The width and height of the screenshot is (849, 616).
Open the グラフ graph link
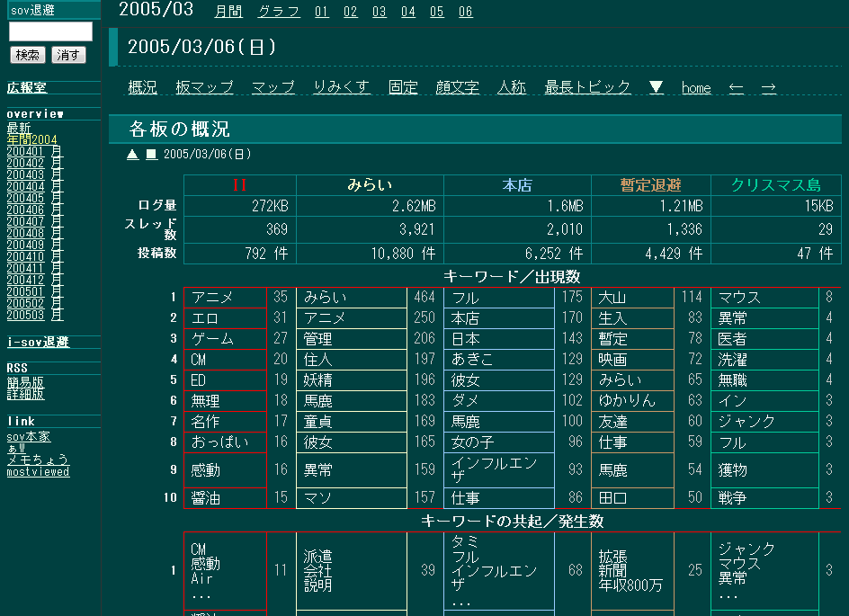pos(279,12)
